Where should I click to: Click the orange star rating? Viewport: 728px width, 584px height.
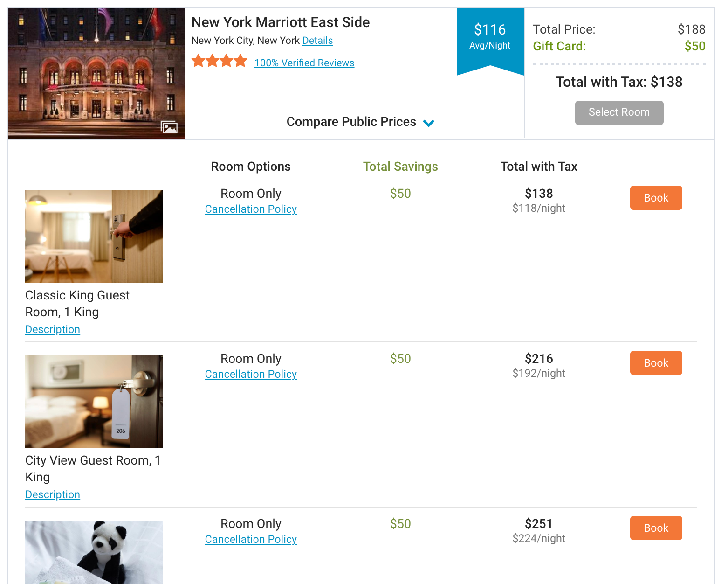(219, 61)
